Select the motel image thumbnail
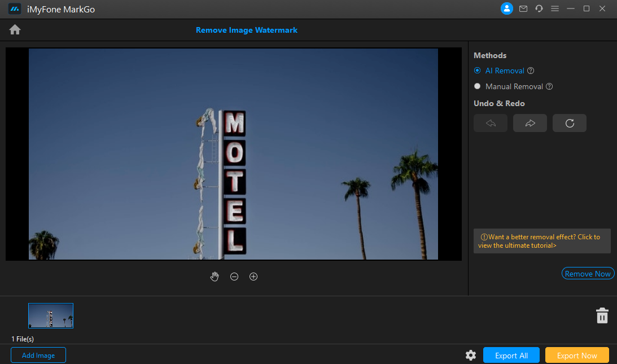Viewport: 617px width, 364px height. [x=51, y=315]
